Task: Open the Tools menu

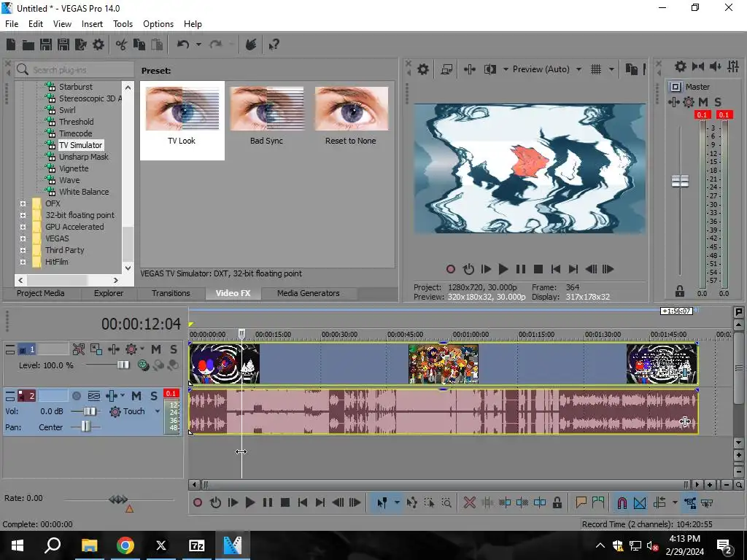Action: tap(123, 24)
